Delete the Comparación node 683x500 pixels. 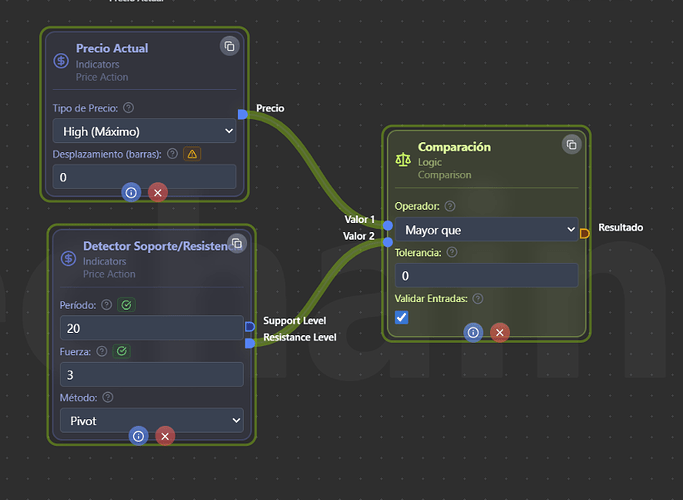point(500,332)
